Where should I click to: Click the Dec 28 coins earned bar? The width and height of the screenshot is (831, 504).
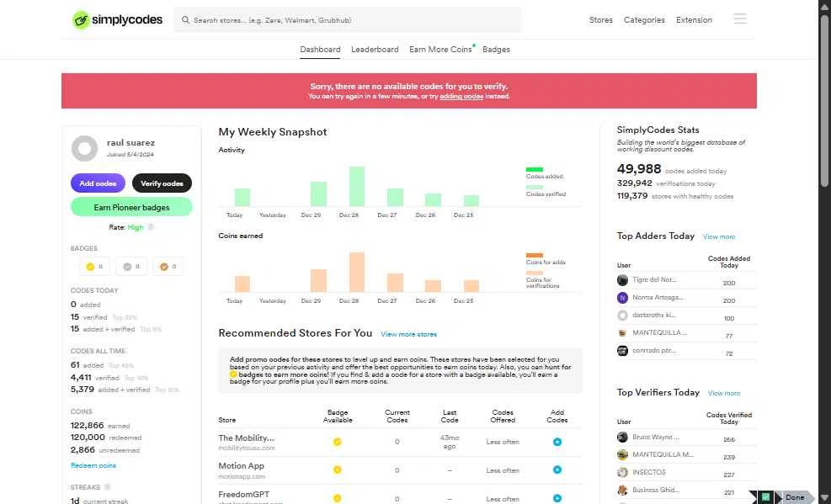[357, 272]
